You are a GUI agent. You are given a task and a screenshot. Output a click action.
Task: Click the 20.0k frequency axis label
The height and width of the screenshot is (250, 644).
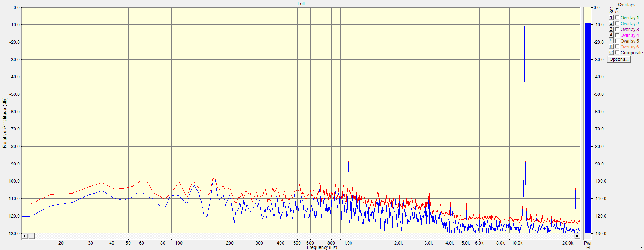(568, 243)
